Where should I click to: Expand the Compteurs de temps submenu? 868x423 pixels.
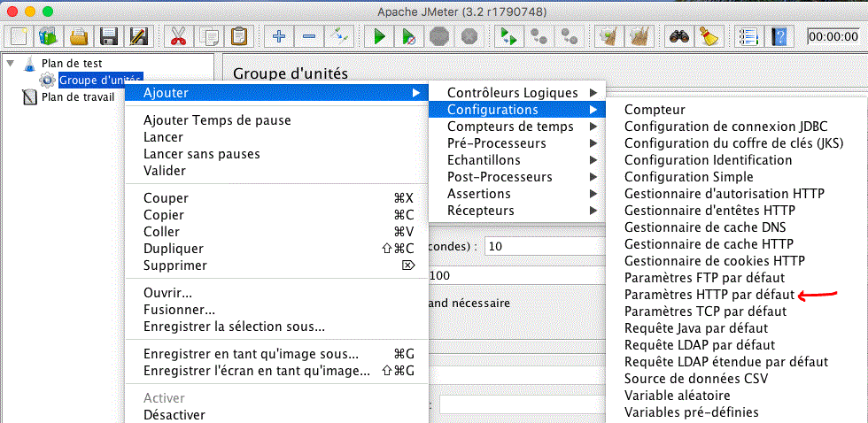(517, 127)
